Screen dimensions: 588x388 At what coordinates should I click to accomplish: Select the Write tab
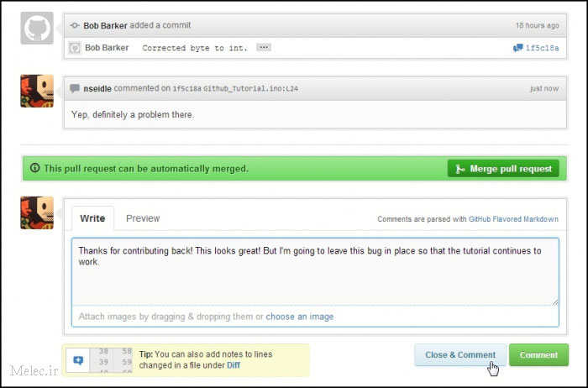(92, 218)
